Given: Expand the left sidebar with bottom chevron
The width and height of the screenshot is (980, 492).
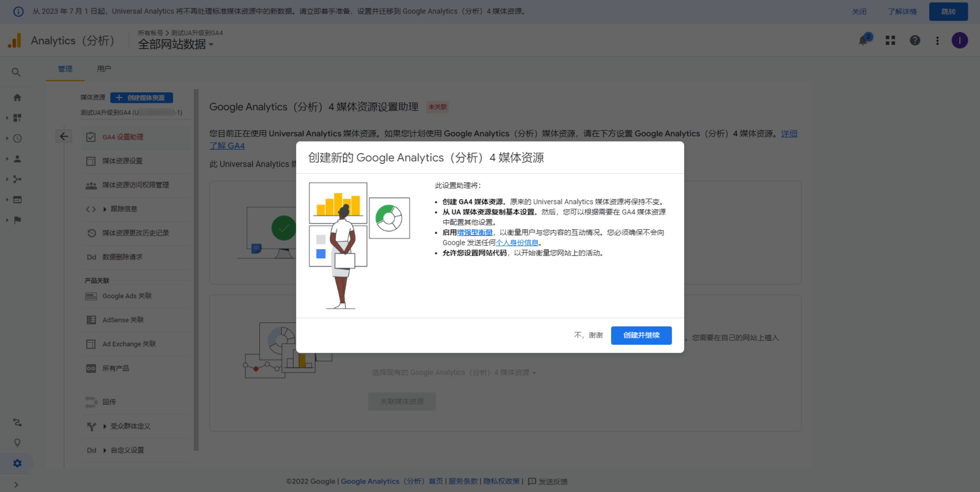Looking at the screenshot, I should point(16,484).
